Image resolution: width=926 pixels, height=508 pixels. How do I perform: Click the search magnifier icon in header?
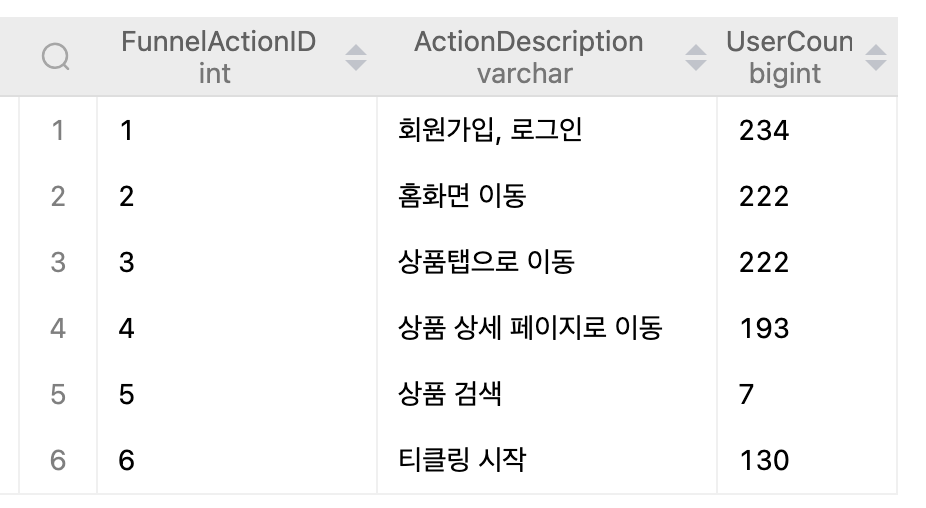56,57
